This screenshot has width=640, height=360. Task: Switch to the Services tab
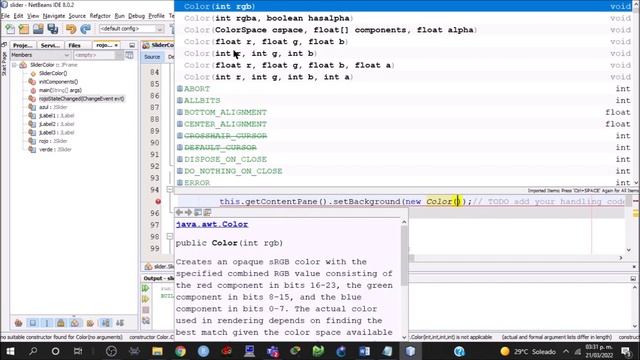(x=50, y=45)
